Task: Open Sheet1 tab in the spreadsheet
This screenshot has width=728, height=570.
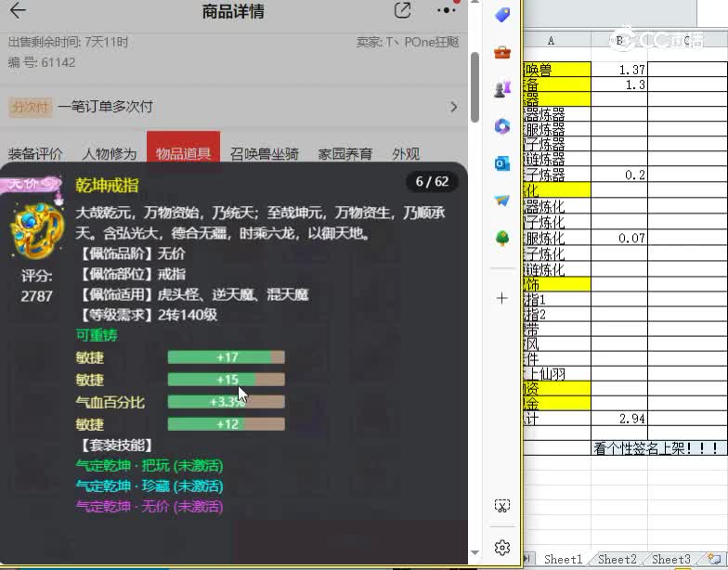Action: coord(563,559)
